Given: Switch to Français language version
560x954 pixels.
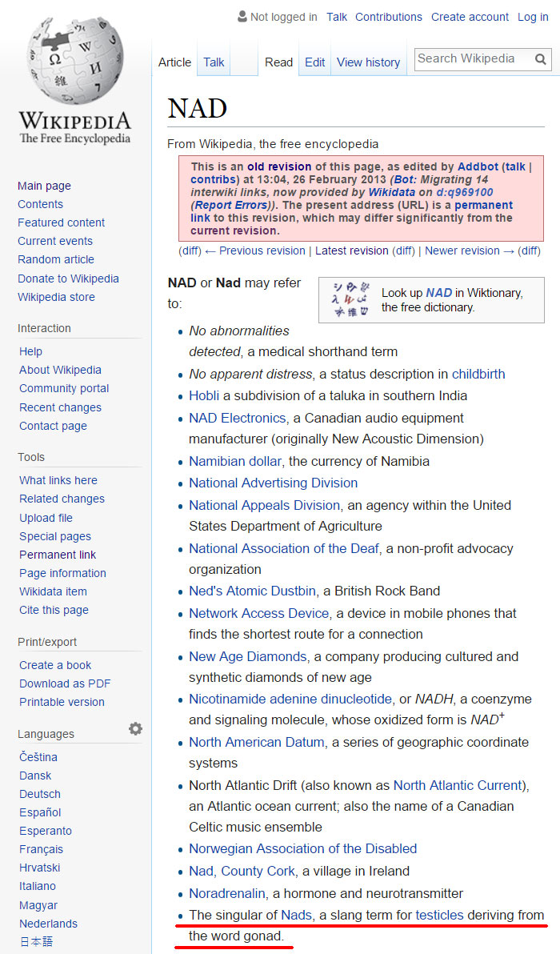Looking at the screenshot, I should 41,848.
